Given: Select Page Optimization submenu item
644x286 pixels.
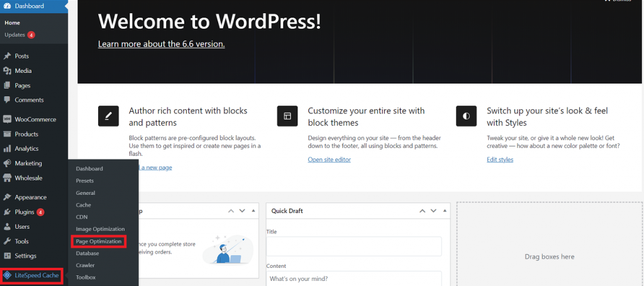Looking at the screenshot, I should click(x=99, y=241).
